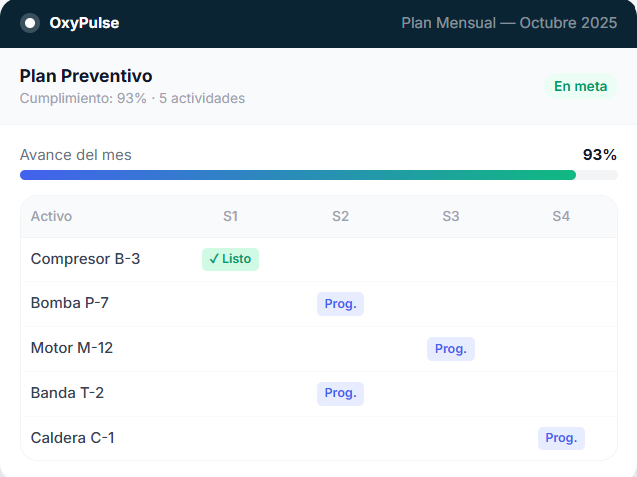637x477 pixels.
Task: Click the Prog. badge for Bomba P-7
Action: pos(340,304)
